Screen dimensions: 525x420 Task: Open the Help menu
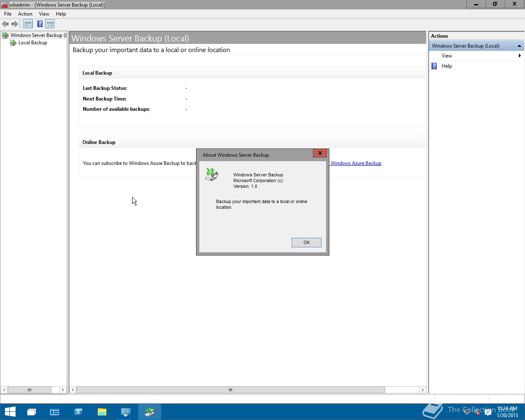[x=61, y=14]
